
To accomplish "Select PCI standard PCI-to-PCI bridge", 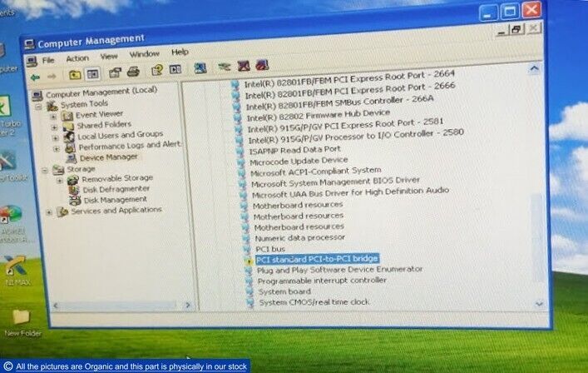I will (x=317, y=259).
